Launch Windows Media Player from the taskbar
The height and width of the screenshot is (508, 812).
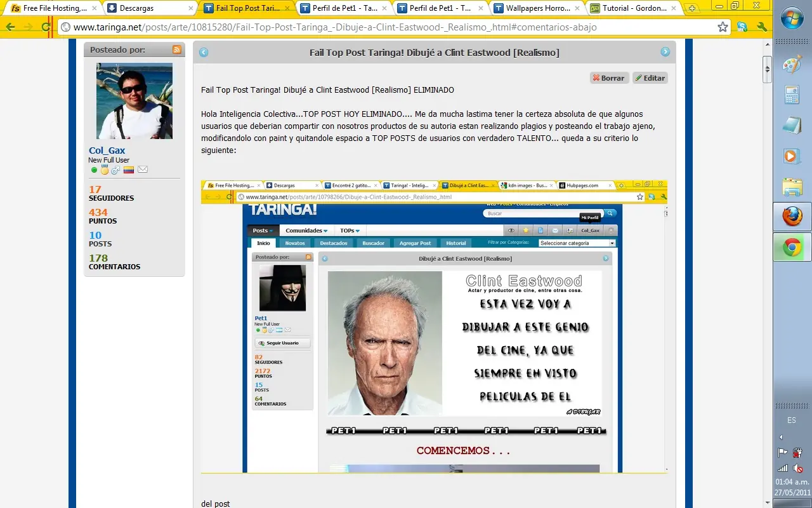point(792,156)
